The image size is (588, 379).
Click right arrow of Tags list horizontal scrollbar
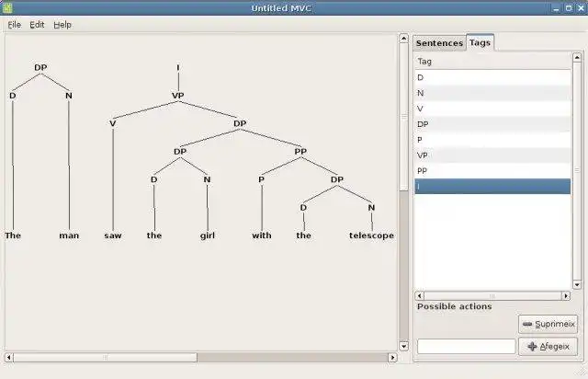click(x=566, y=296)
